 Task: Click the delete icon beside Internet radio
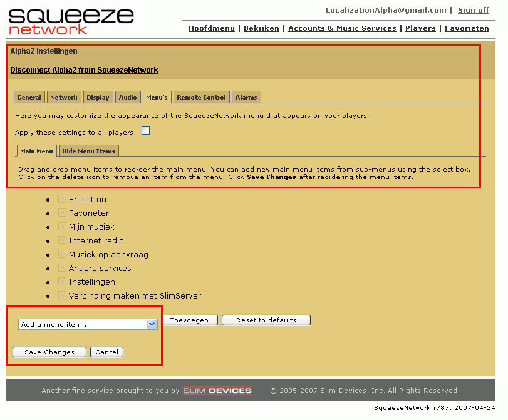62,240
